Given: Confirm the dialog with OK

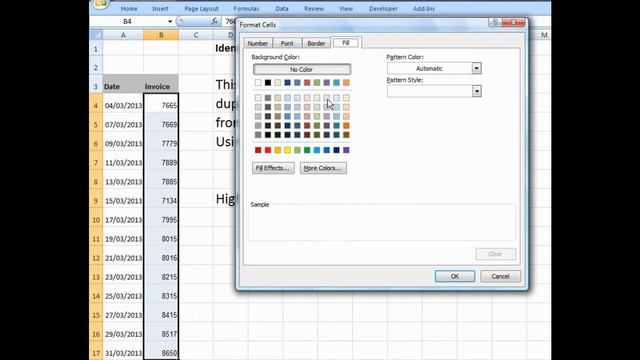Looking at the screenshot, I should point(455,276).
